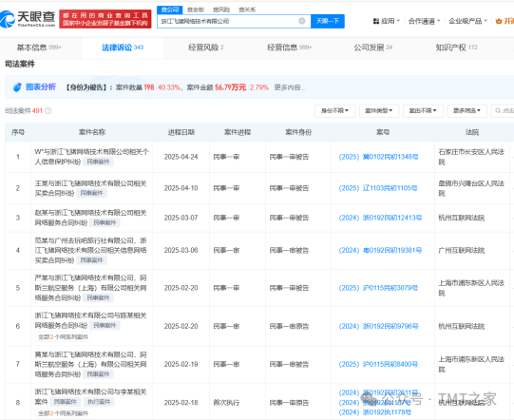The image size is (514, 420).
Task: Click the search magnifier in the filter field
Action: (498, 111)
